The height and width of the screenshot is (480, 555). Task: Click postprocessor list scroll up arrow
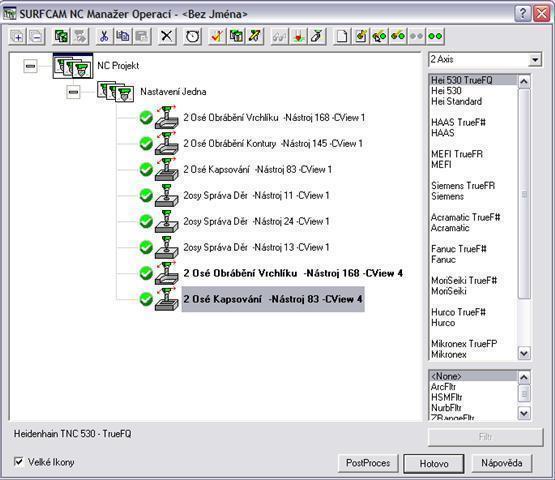(524, 82)
